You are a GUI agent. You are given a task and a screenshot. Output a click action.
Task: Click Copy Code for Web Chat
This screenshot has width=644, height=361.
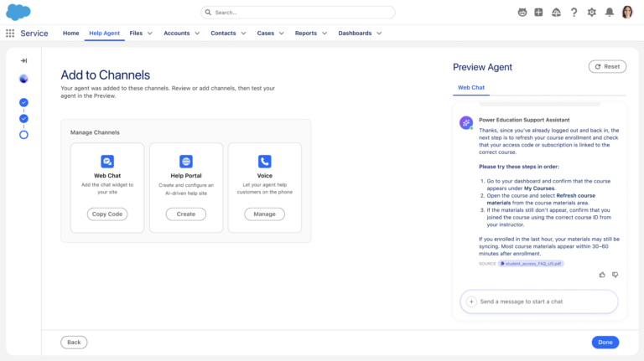point(107,214)
